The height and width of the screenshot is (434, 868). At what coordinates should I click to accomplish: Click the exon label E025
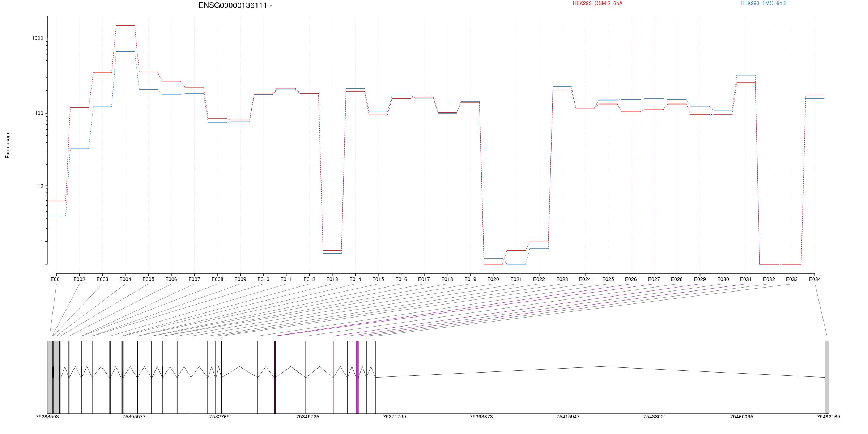608,279
